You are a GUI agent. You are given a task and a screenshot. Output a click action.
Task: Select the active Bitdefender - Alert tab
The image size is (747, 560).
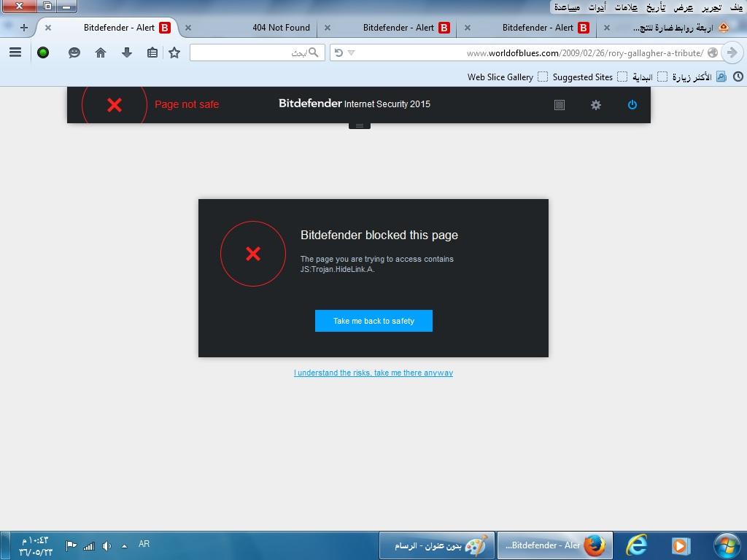(109, 28)
